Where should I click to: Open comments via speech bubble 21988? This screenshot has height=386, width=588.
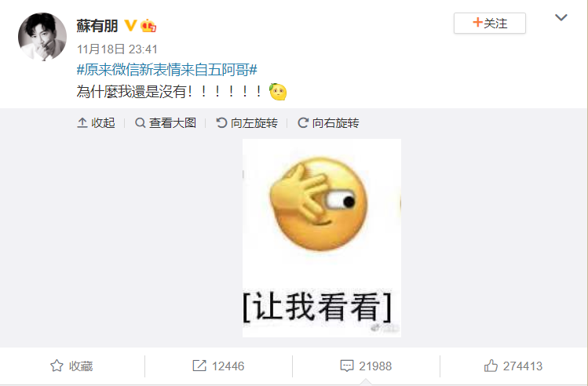click(x=366, y=366)
